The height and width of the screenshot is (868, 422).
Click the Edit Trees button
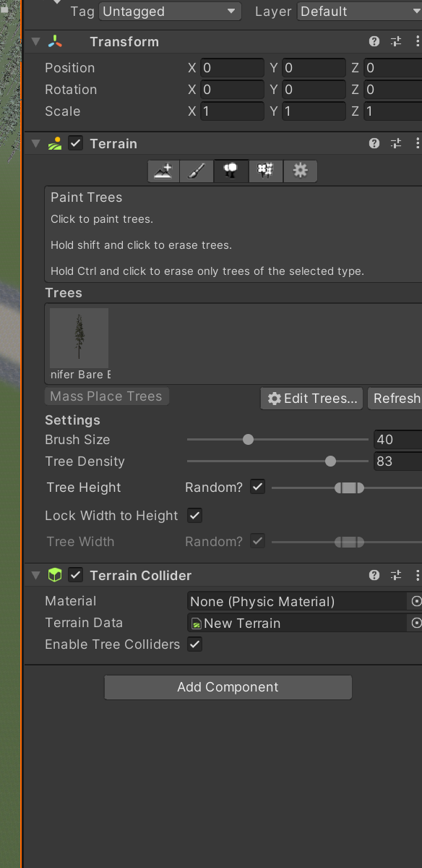(311, 399)
